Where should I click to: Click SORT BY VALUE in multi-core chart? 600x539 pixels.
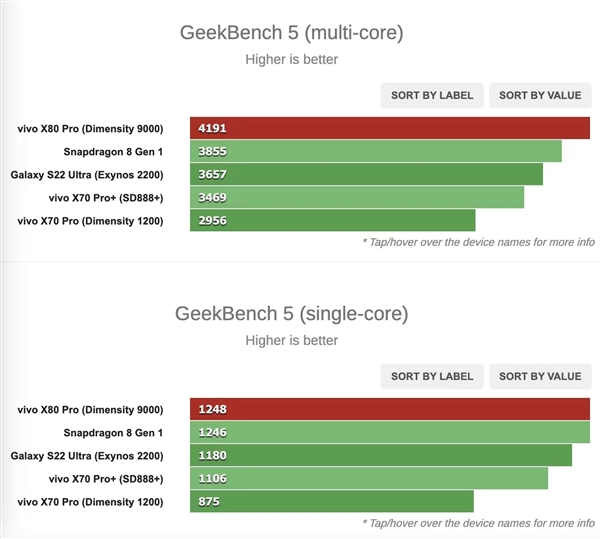pos(540,95)
